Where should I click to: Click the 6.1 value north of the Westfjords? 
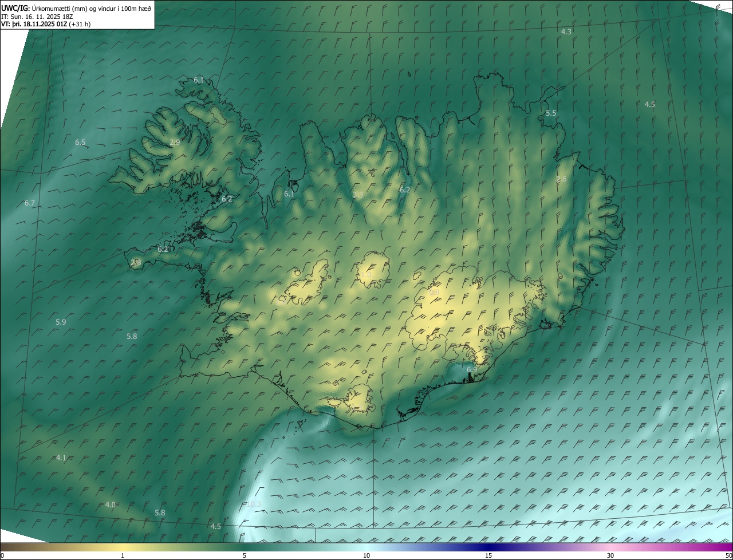tap(199, 80)
